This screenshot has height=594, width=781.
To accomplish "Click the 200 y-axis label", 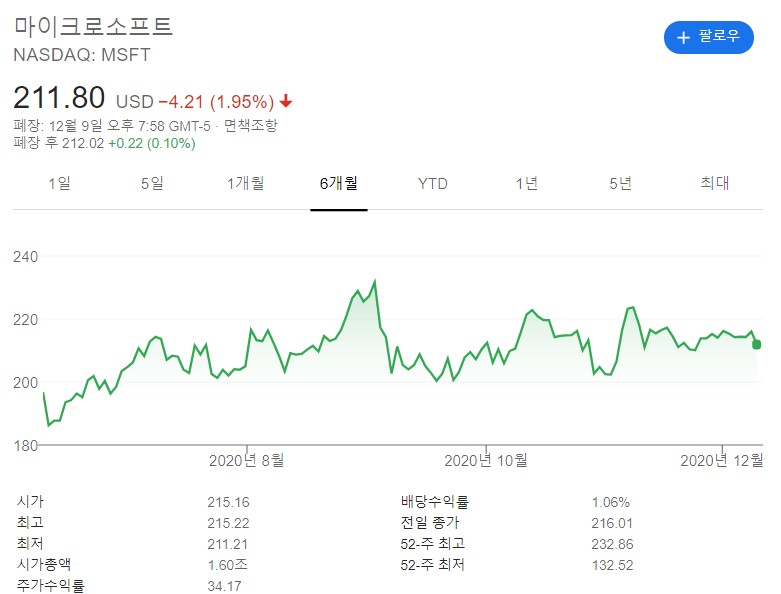I will (25, 382).
